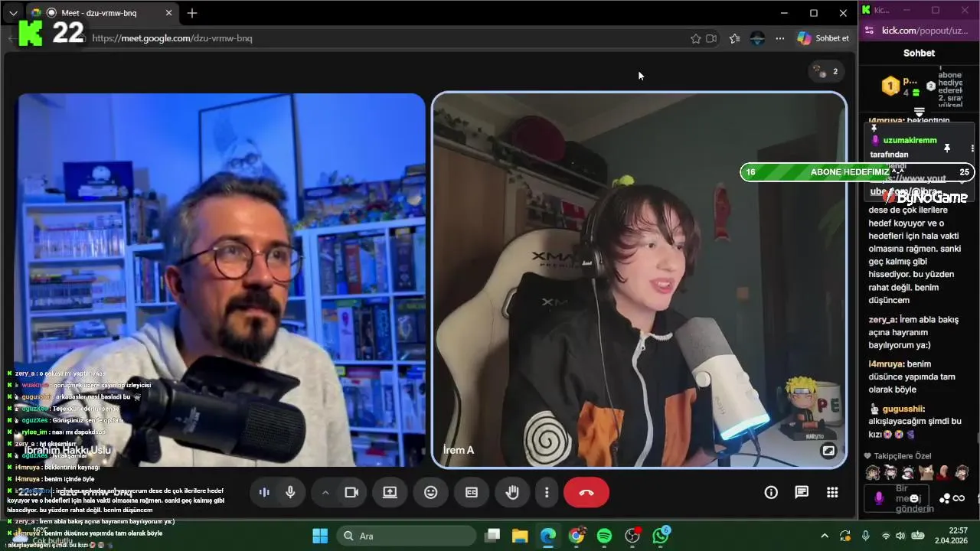980x551 pixels.
Task: Open Meet's three-dot more options menu
Action: (547, 492)
